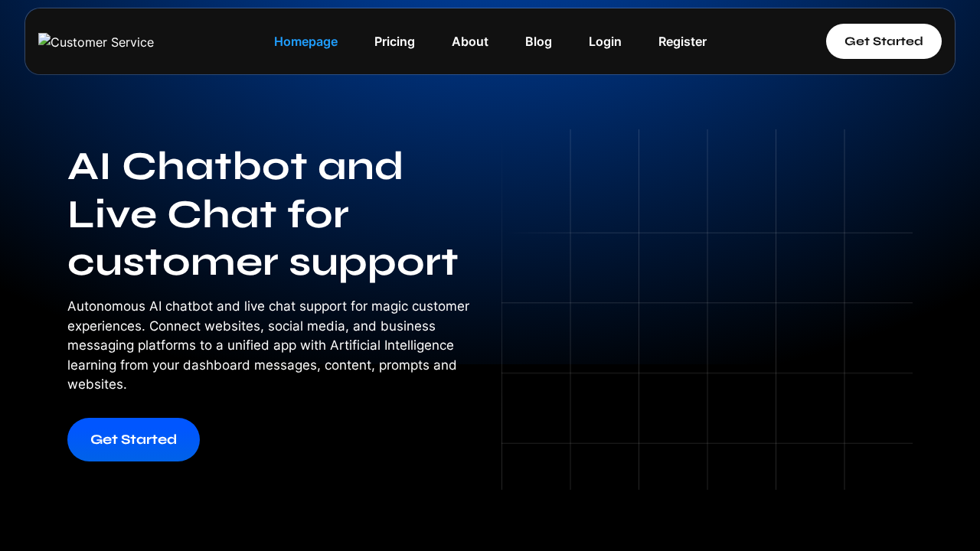Open the About section
The height and width of the screenshot is (551, 980).
(469, 41)
